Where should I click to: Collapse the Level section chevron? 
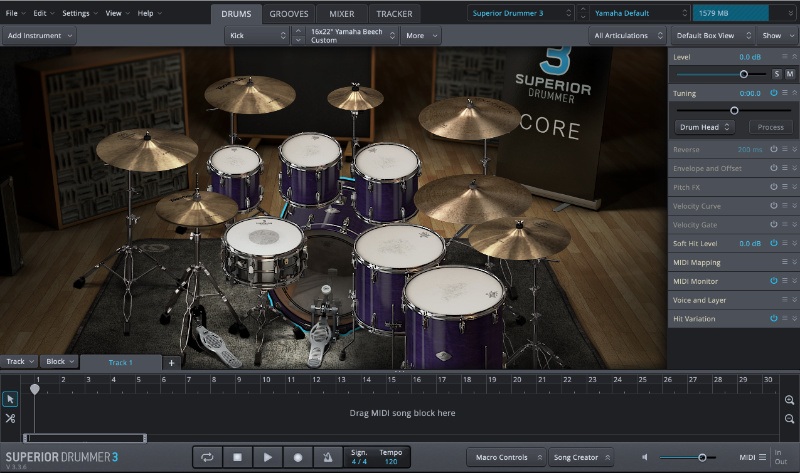coord(794,57)
